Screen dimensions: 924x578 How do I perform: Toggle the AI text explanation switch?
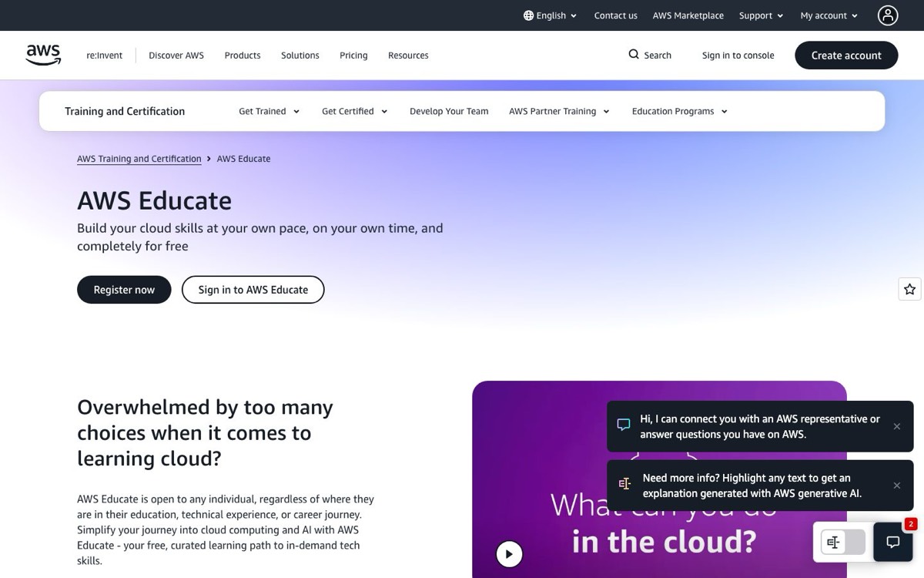[843, 543]
